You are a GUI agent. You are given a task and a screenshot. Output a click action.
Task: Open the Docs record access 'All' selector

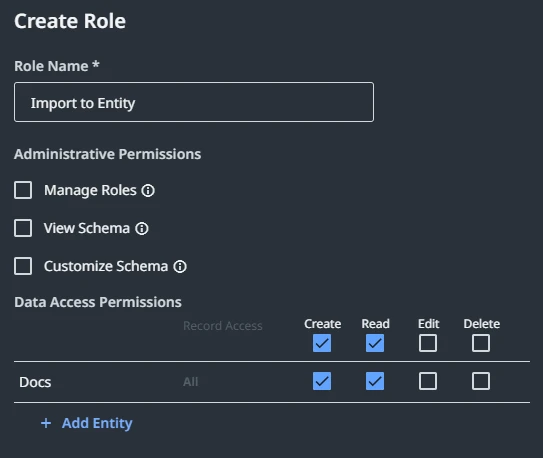pos(190,382)
